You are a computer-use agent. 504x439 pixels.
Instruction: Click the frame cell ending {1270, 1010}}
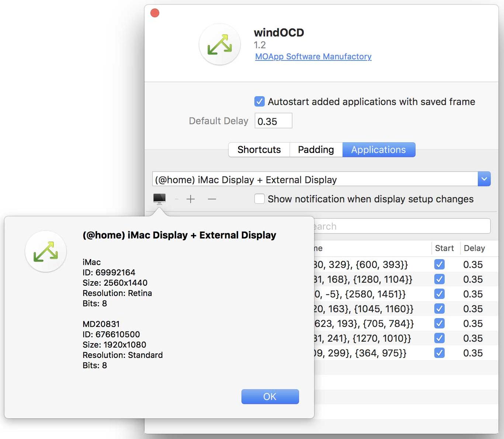[363, 338]
